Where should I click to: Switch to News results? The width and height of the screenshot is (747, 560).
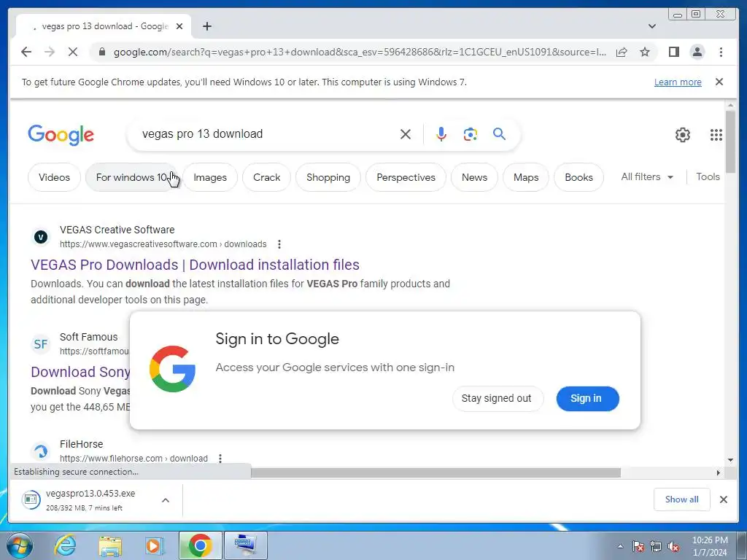coord(474,177)
